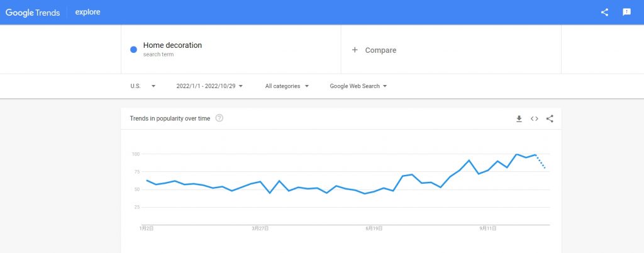
Task: Click the 6月19日 axis label
Action: tap(374, 228)
